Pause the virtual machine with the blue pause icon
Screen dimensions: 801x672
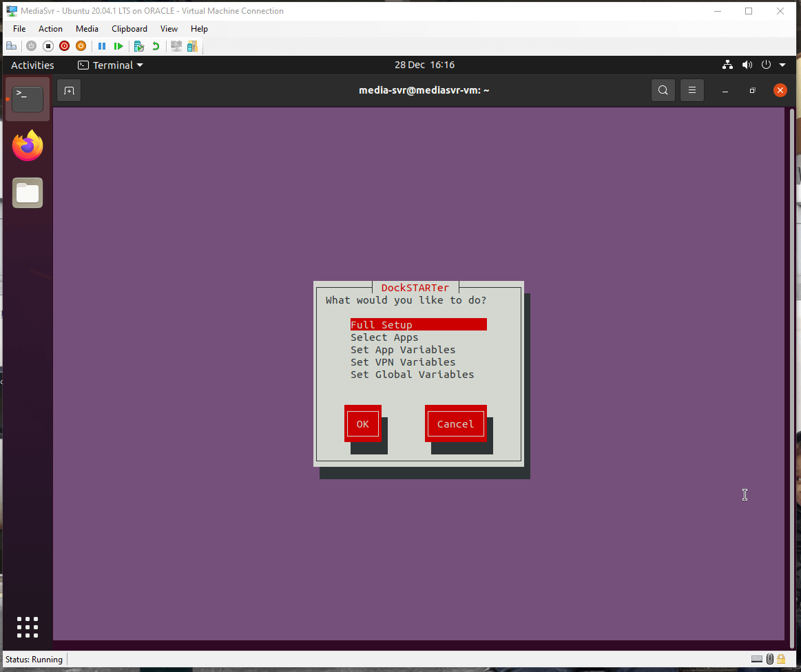(x=102, y=46)
